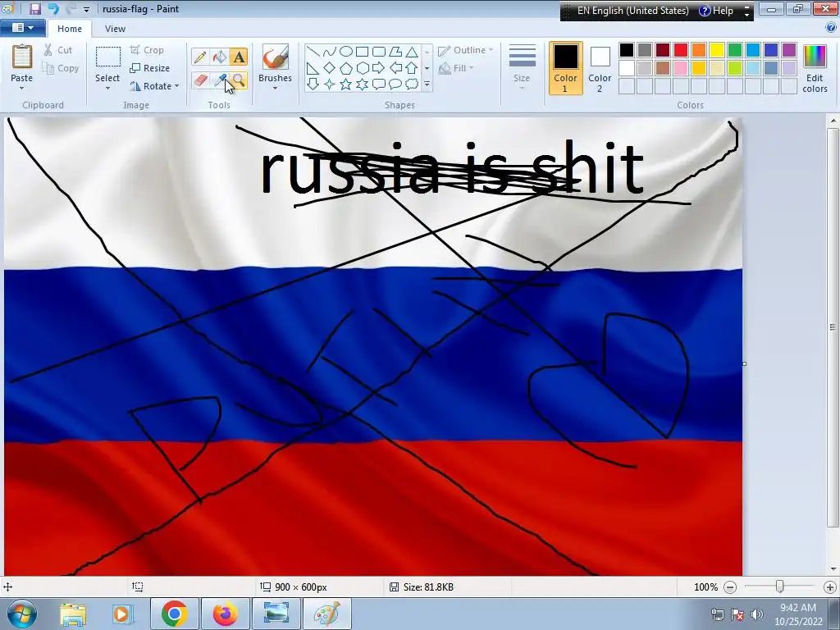Viewport: 840px width, 630px height.
Task: Click the Paste clipboard button
Action: [22, 58]
